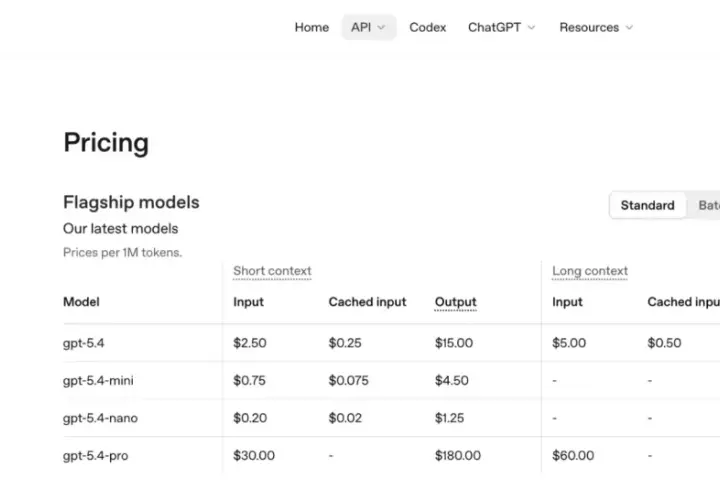Viewport: 720px width, 500px height.
Task: Click the $1.25 output price
Action: [450, 418]
